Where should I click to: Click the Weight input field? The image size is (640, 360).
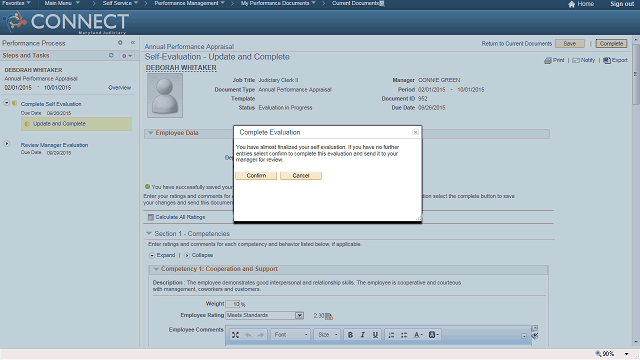click(233, 304)
